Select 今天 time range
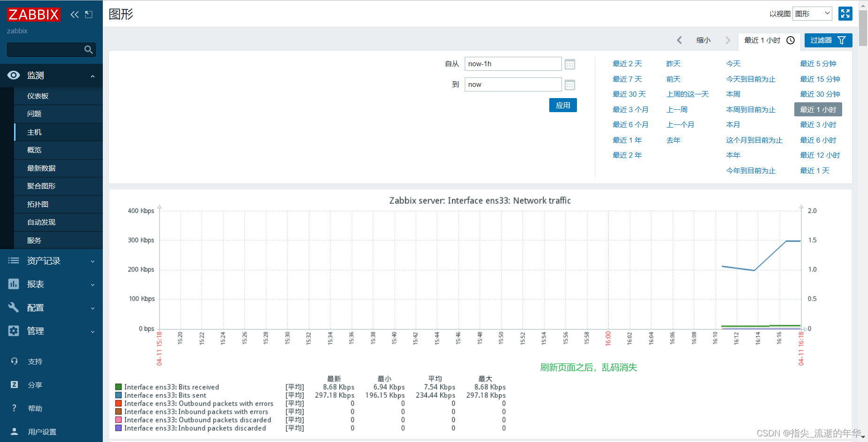 (733, 64)
